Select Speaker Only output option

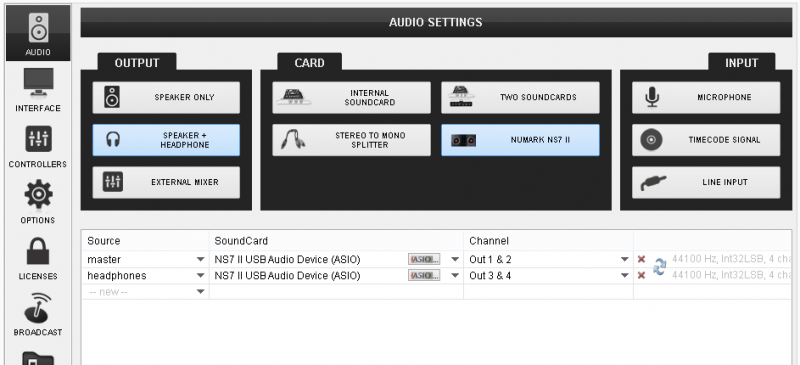[166, 98]
